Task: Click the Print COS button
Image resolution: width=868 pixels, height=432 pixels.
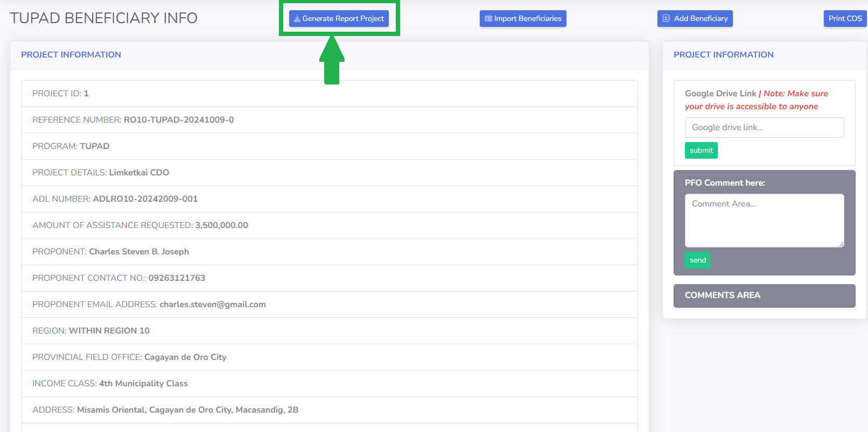Action: (x=845, y=18)
